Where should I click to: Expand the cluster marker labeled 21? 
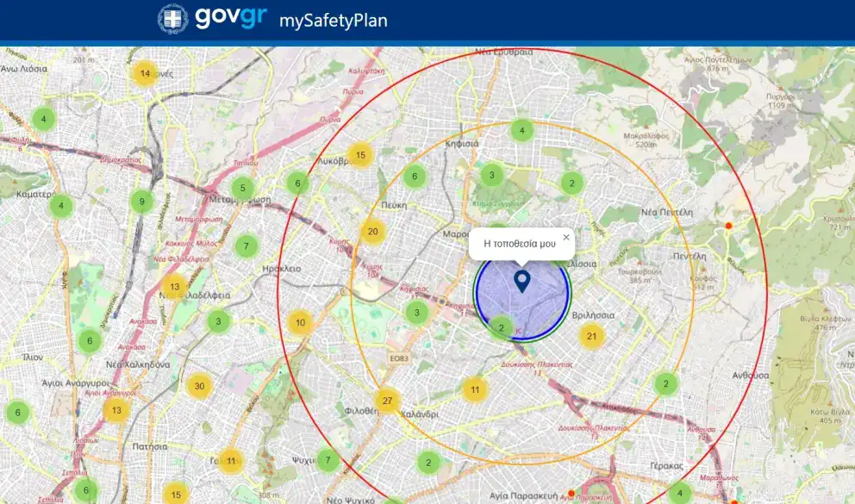(591, 336)
